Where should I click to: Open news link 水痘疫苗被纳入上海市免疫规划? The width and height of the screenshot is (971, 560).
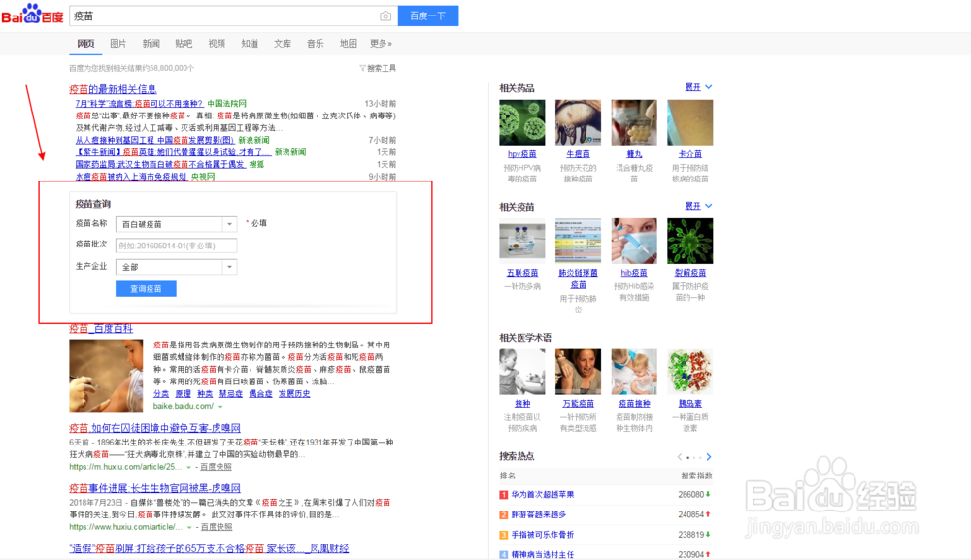pyautogui.click(x=131, y=177)
